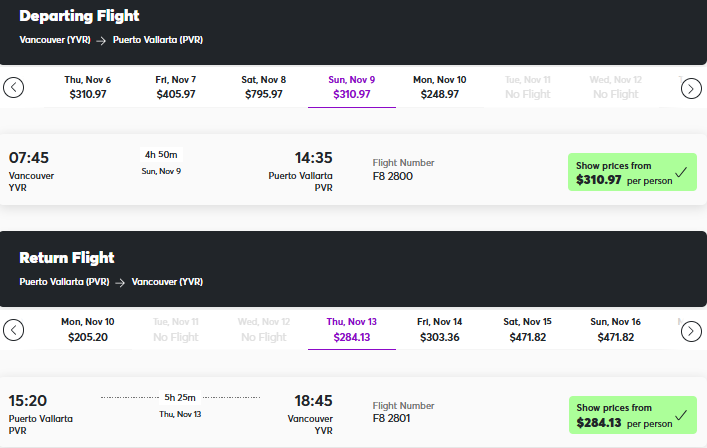Select Mon, Nov 10 return for $205.20

(x=88, y=329)
